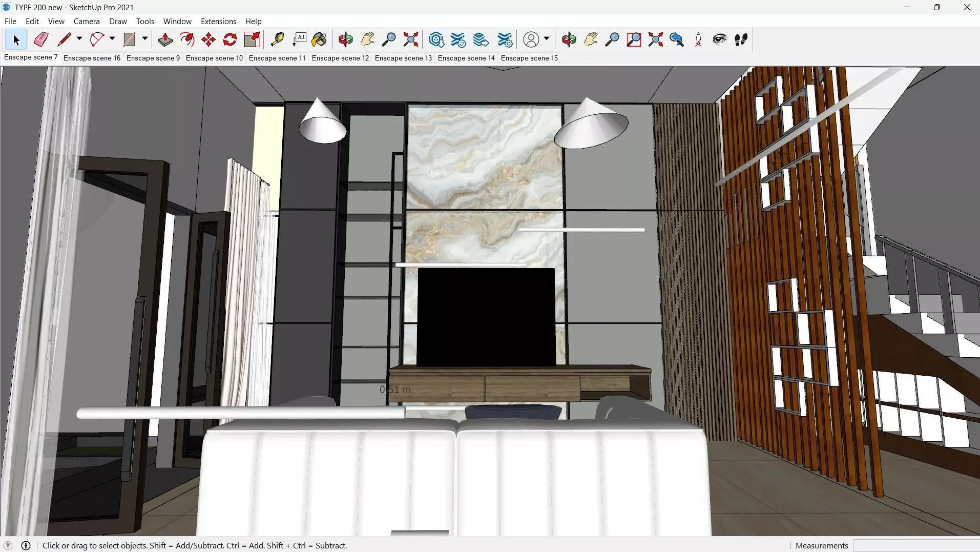This screenshot has width=980, height=552.
Task: Open the Window menu
Action: [x=177, y=21]
